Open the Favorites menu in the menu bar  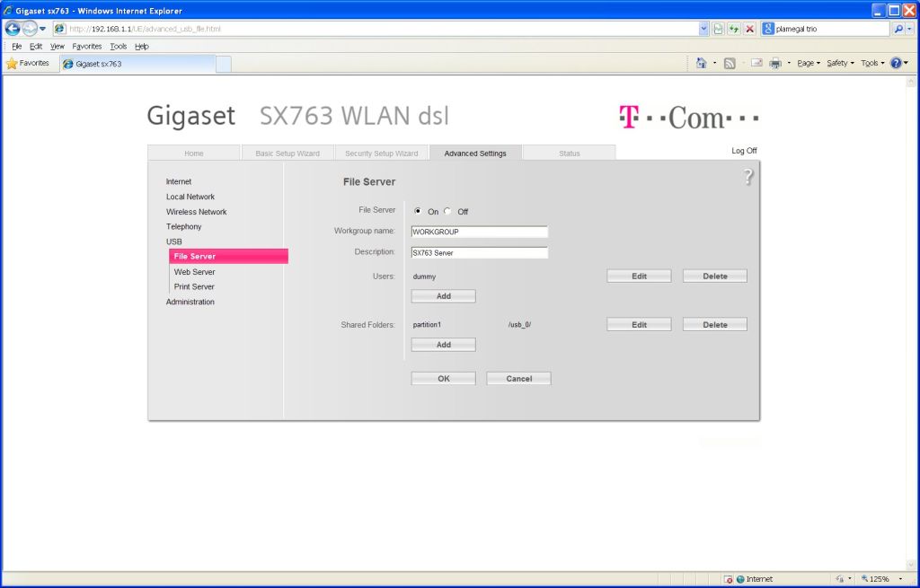tap(87, 47)
